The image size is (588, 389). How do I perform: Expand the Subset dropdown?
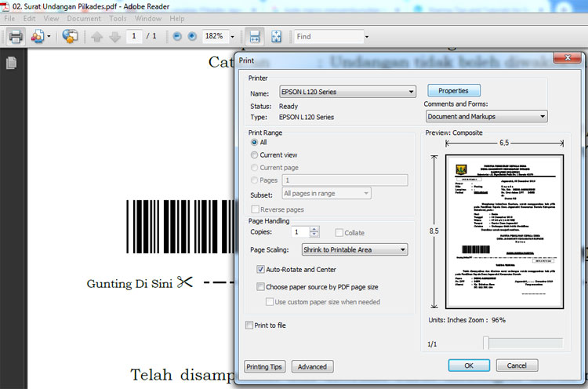(326, 194)
